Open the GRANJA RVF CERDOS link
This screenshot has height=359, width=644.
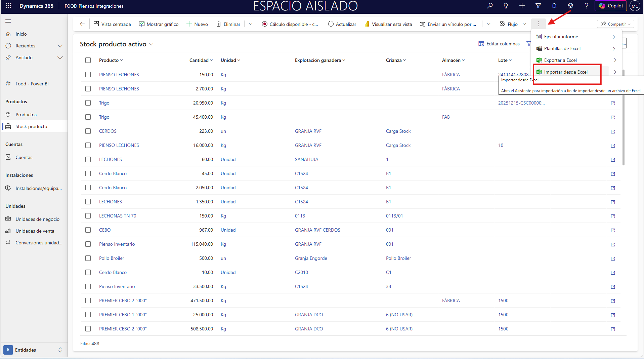(x=317, y=230)
